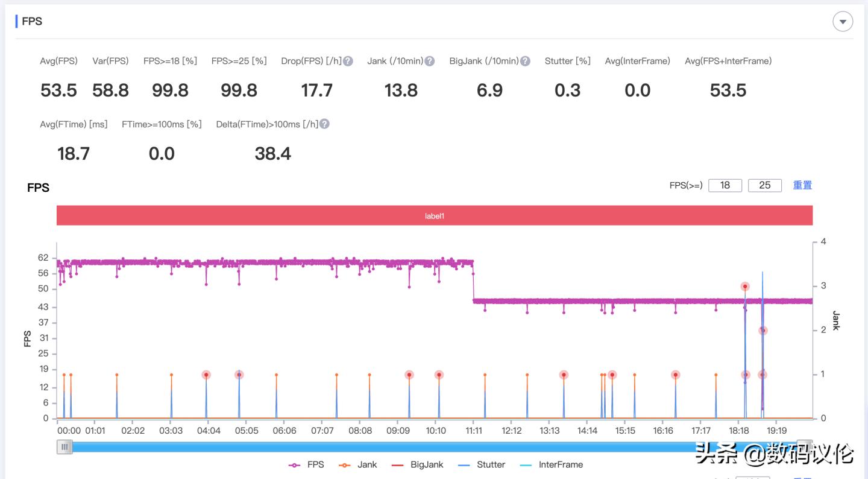Viewport: 868px width, 479px height.
Task: Click the 重置 reset link
Action: [x=802, y=185]
